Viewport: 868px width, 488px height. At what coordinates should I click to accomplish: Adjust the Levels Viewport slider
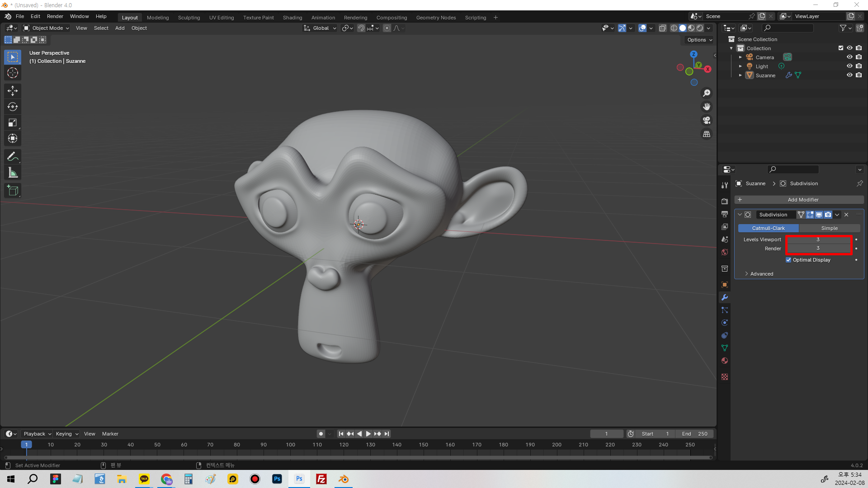[x=818, y=240]
